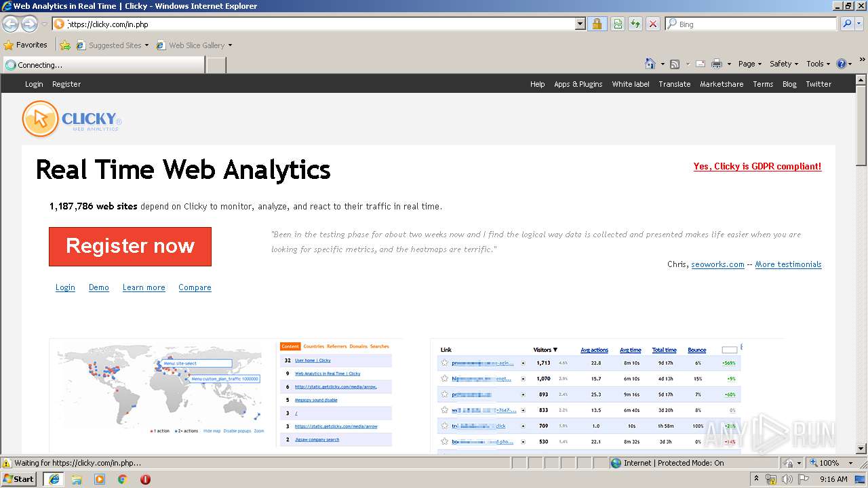Viewport: 868px width, 488px height.
Task: Click the Demo link
Action: [99, 287]
